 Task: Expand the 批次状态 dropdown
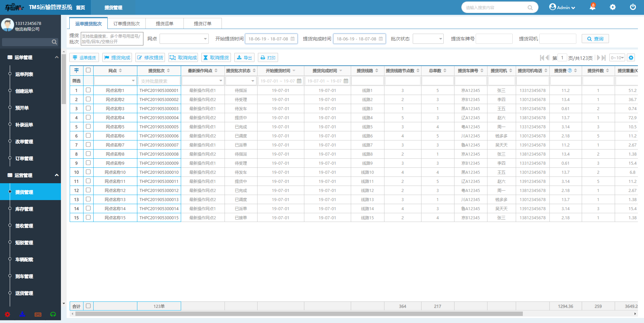[428, 39]
